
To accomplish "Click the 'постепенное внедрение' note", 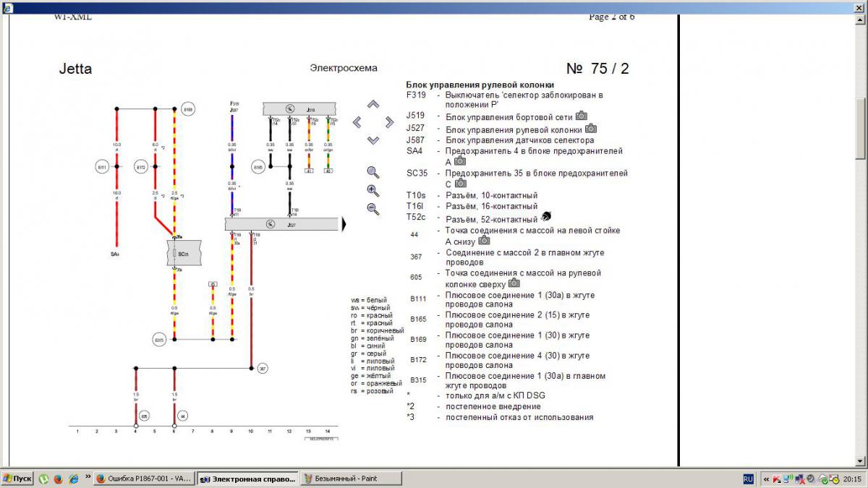I will (x=493, y=406).
